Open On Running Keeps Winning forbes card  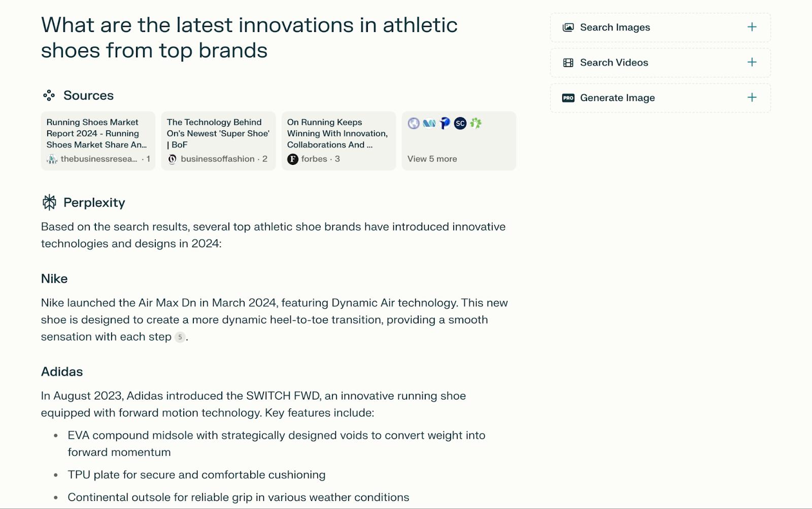coord(338,133)
